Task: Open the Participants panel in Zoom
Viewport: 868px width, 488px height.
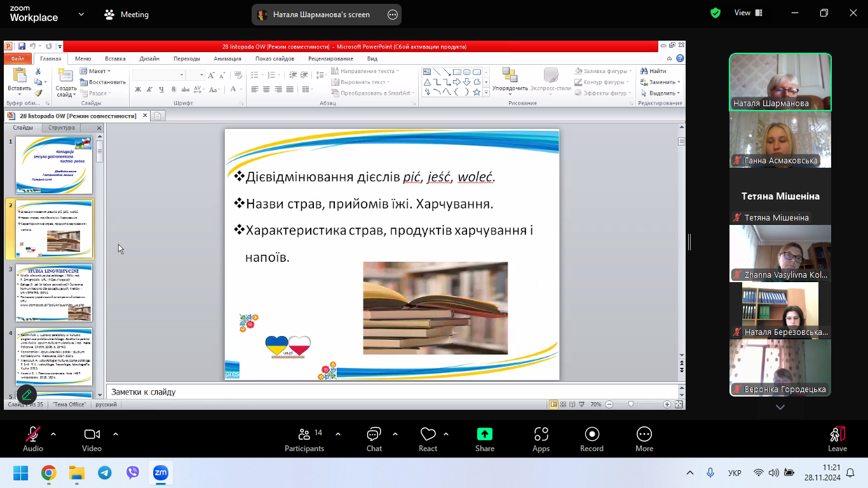Action: [x=304, y=435]
